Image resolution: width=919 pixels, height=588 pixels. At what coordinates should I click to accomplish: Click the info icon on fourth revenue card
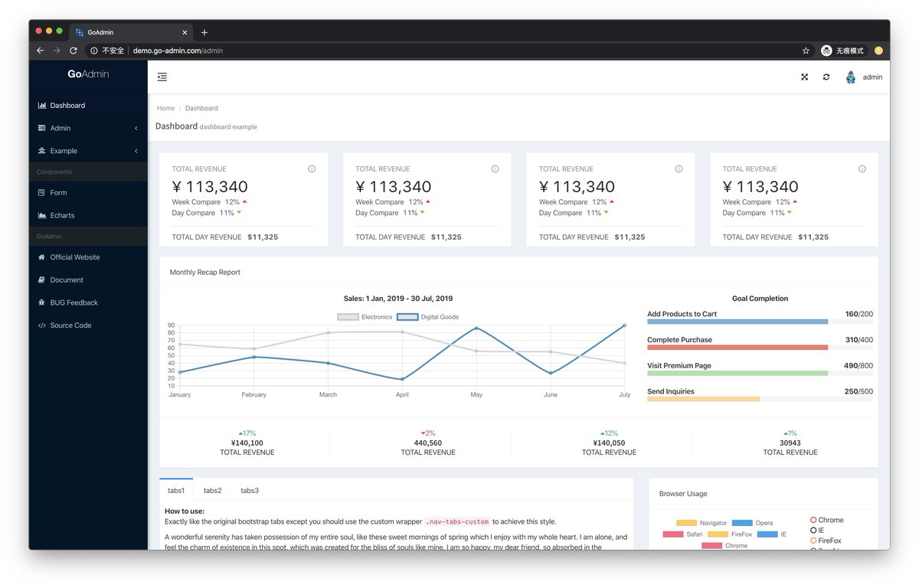coord(862,168)
